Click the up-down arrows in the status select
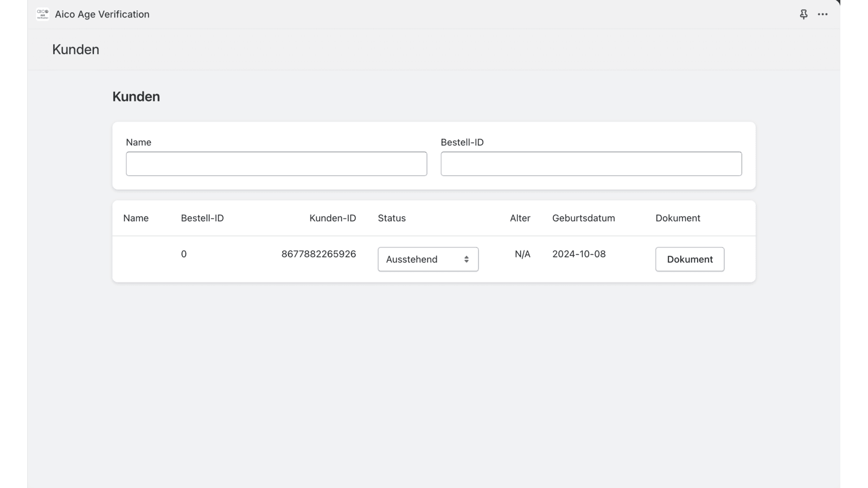 [x=466, y=260]
